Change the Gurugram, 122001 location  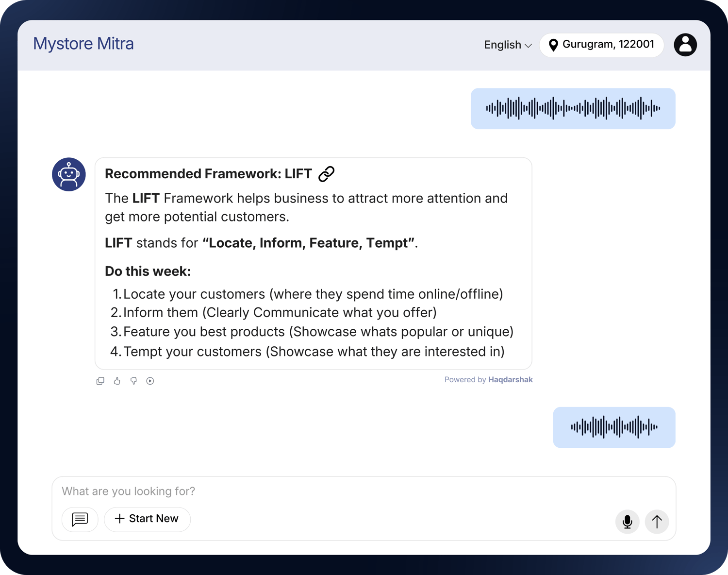608,45
